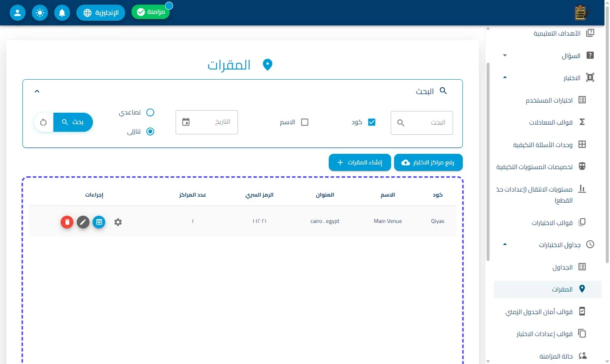Open تخصيصات المستويات التكيفية in the sidebar
The image size is (610, 364).
pos(548,167)
